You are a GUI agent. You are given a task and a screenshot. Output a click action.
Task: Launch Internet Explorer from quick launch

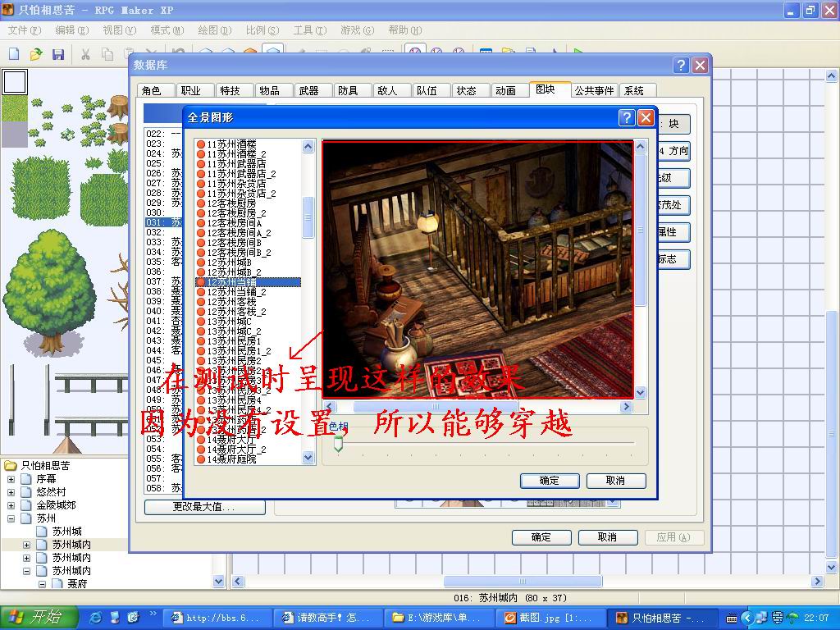coord(95,618)
